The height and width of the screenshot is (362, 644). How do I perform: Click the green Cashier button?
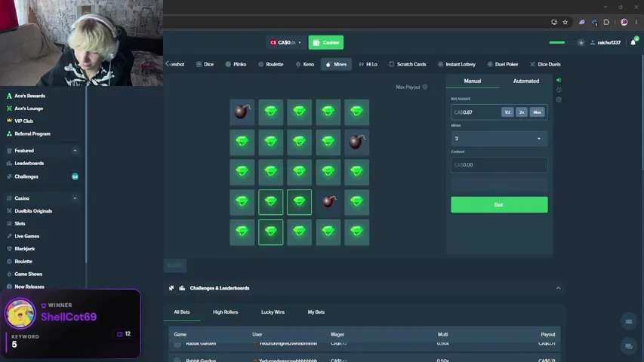[x=325, y=42]
